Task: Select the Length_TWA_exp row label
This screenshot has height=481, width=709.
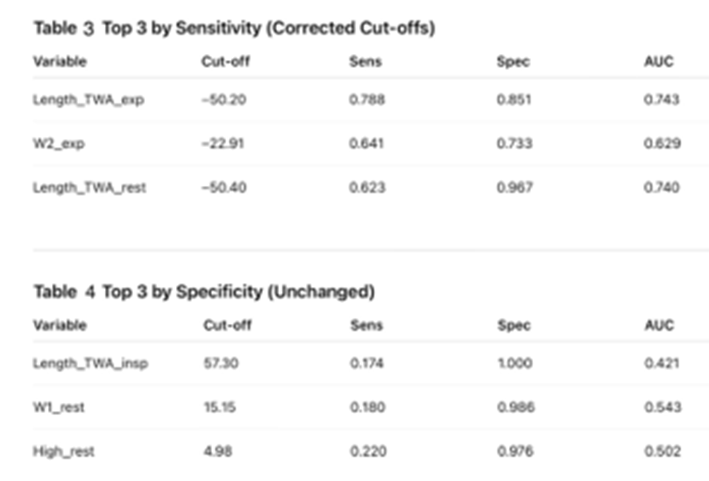Action: [89, 100]
